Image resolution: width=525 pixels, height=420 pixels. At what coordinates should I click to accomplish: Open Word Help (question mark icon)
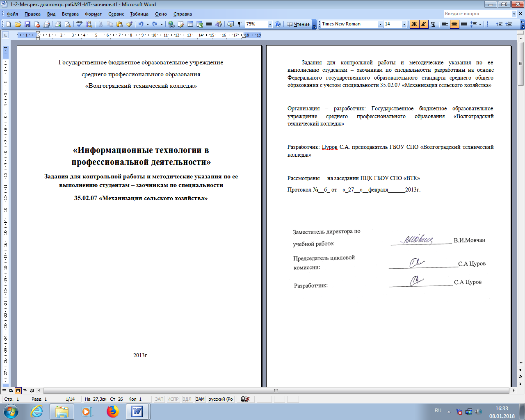(278, 24)
